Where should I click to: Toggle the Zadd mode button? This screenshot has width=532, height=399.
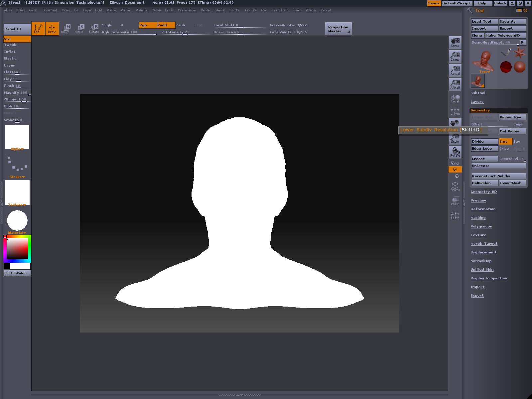166,25
